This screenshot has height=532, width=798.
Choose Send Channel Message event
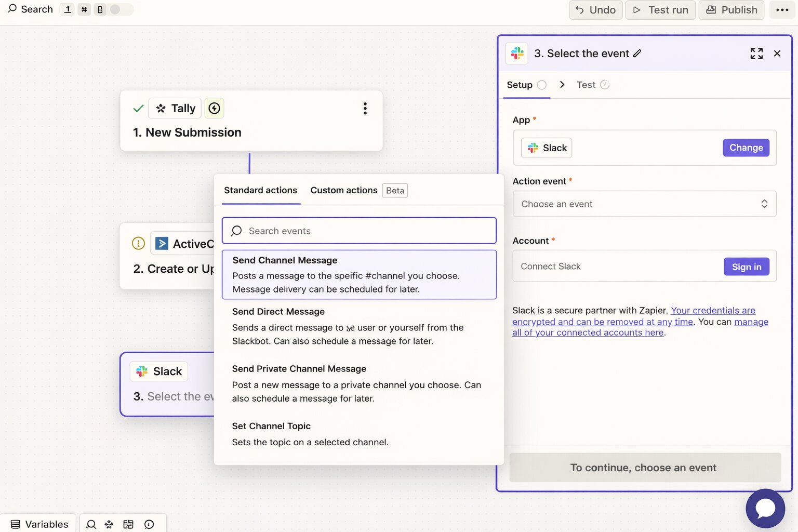point(359,274)
